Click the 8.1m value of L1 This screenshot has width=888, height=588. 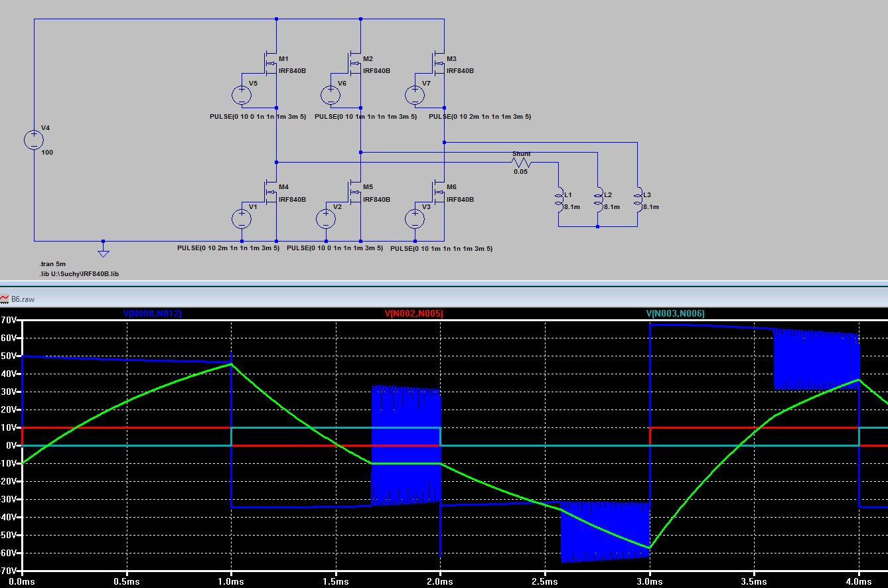click(571, 207)
